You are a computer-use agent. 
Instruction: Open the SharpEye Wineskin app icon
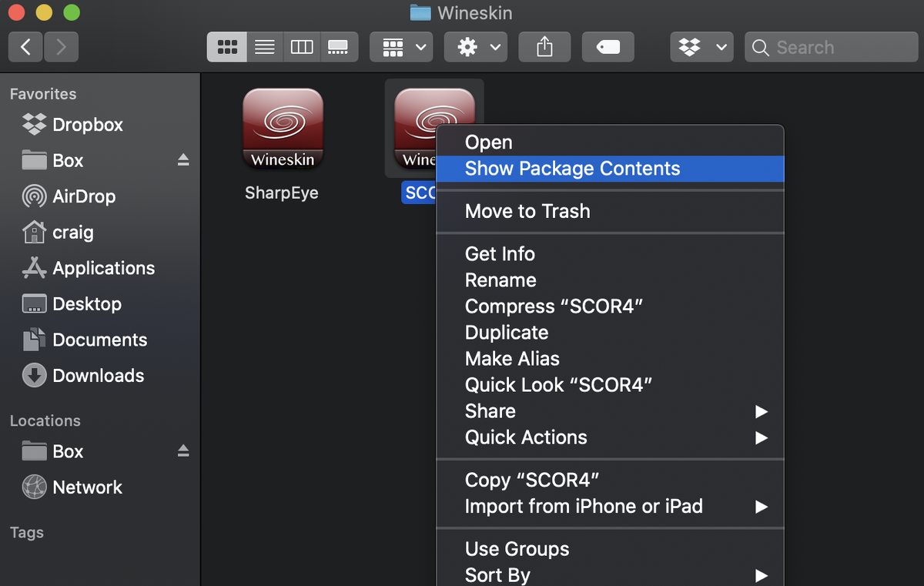[x=283, y=129]
